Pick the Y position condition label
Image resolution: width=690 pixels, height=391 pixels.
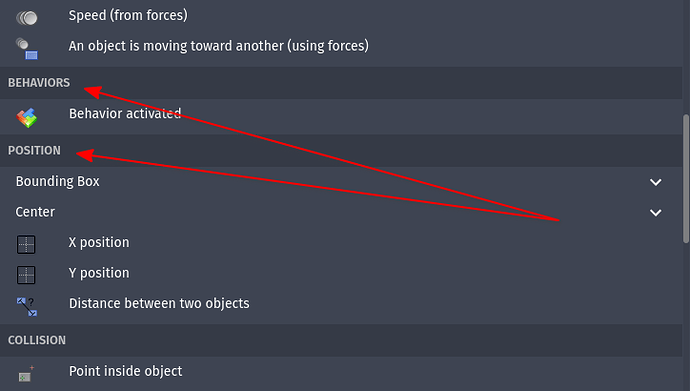click(99, 273)
